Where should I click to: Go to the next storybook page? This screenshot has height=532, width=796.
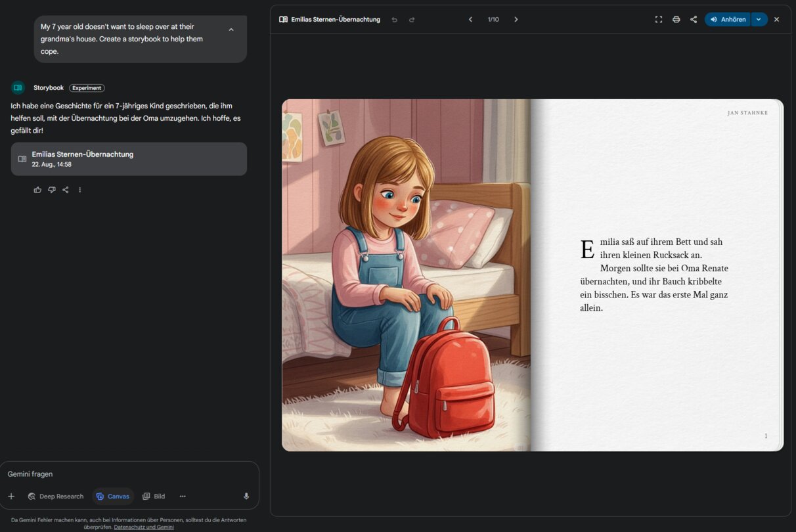[x=516, y=20]
